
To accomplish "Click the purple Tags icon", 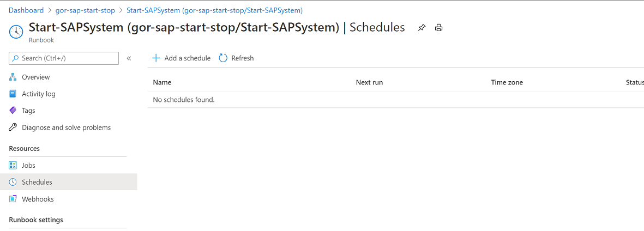I will tap(13, 111).
